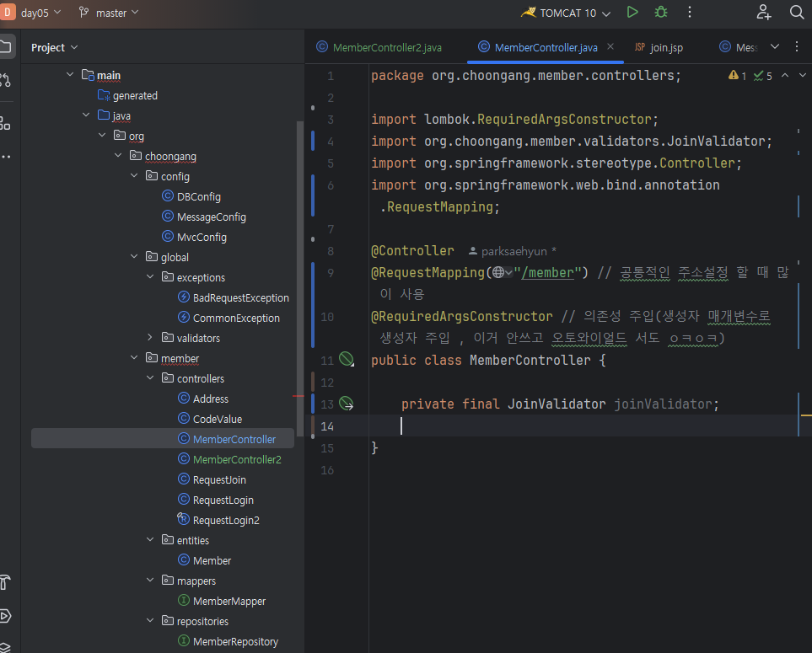Open Services tool window in left sidebar
Viewport: 812px width, 653px height.
(x=5, y=616)
